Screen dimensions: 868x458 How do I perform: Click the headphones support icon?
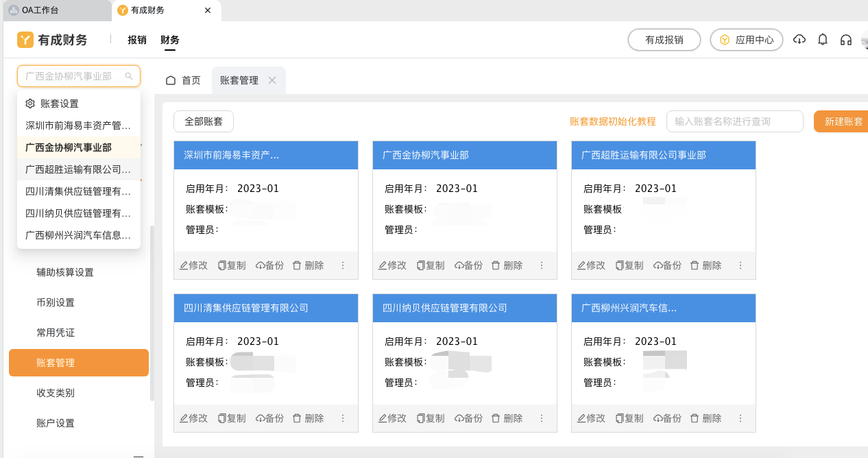(845, 40)
